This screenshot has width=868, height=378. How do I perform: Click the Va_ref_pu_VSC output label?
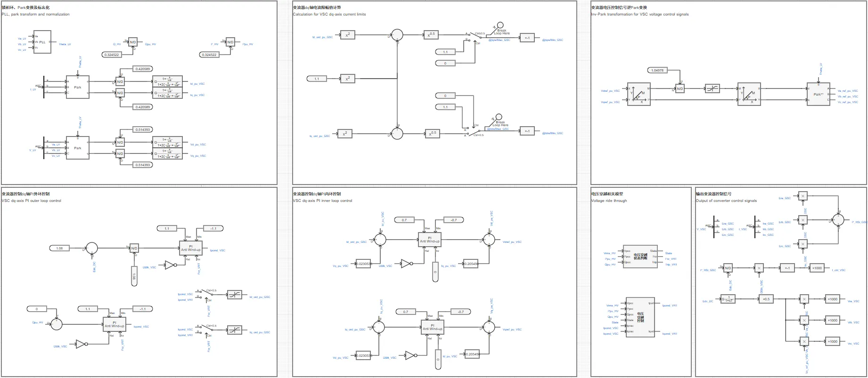click(x=848, y=91)
